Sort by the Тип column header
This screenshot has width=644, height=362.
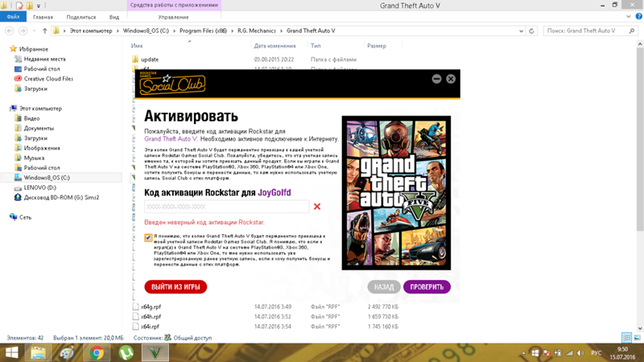coord(316,46)
